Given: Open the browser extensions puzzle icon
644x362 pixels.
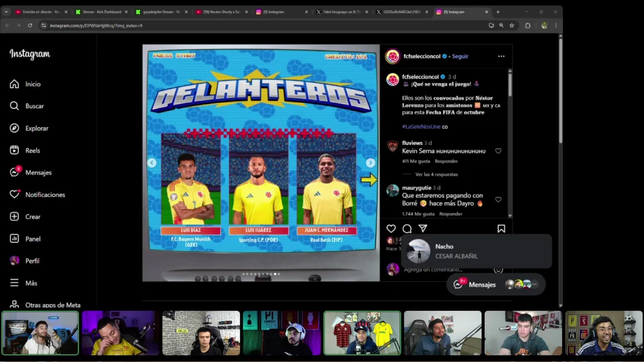Looking at the screenshot, I should tap(527, 25).
